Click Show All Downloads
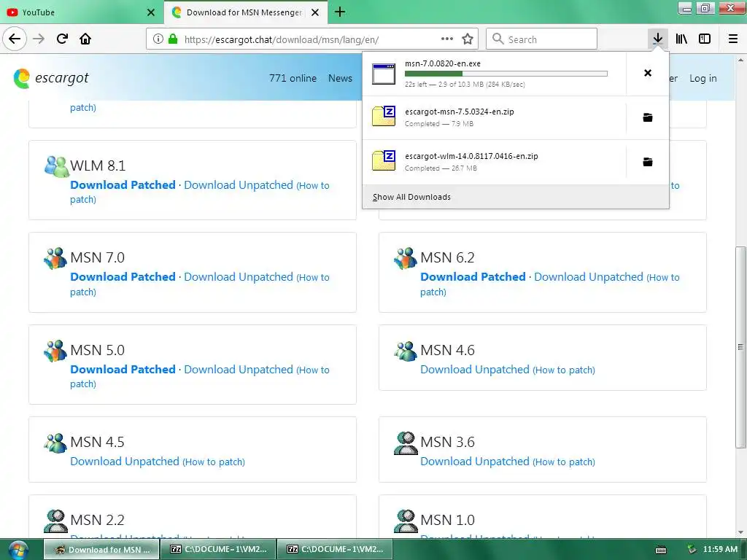 (x=411, y=197)
